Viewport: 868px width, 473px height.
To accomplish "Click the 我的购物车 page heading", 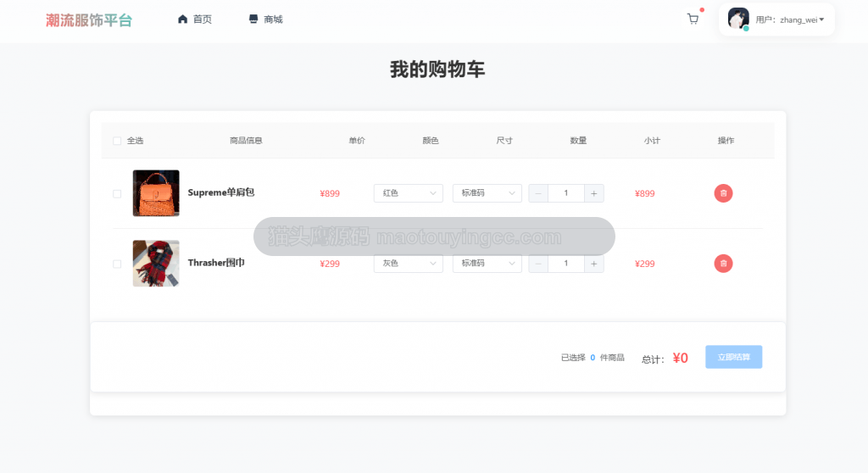I will (437, 70).
